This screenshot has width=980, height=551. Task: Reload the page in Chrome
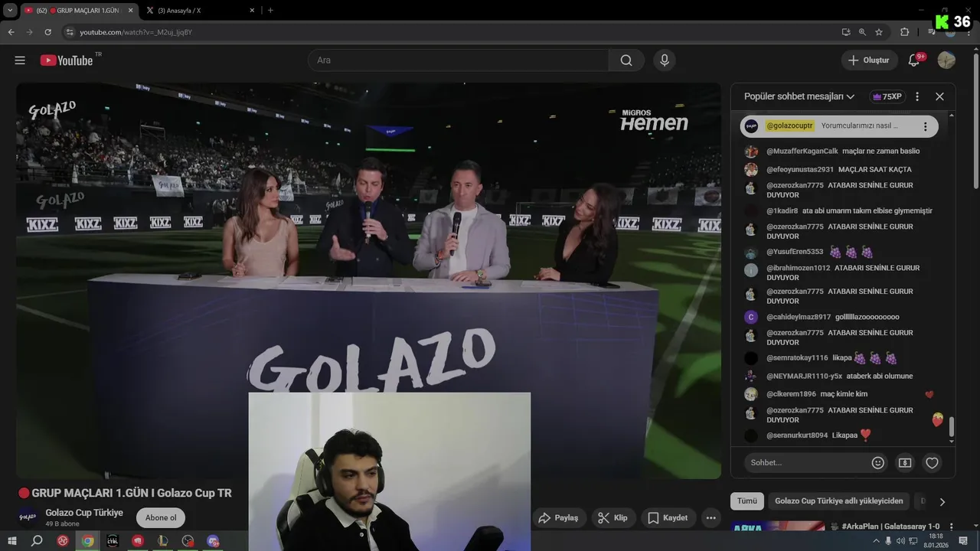tap(48, 32)
